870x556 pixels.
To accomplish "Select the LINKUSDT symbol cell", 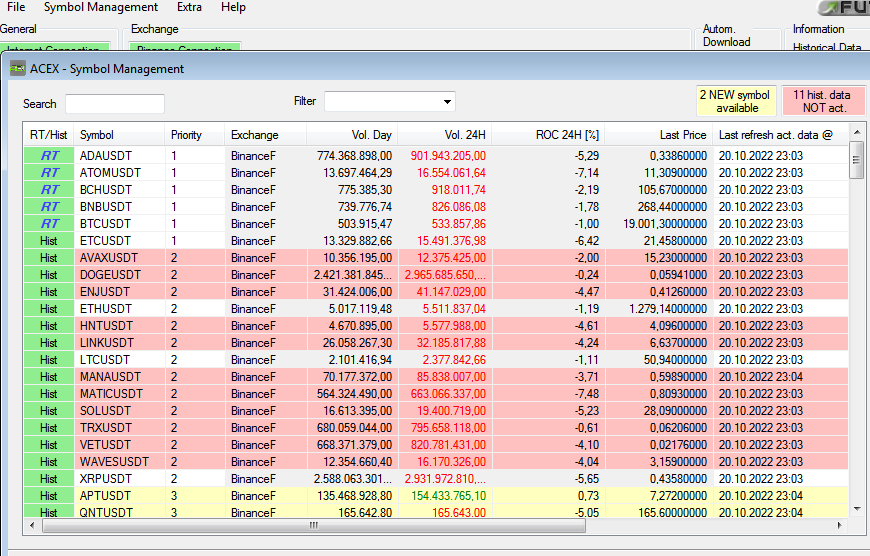I will click(119, 343).
